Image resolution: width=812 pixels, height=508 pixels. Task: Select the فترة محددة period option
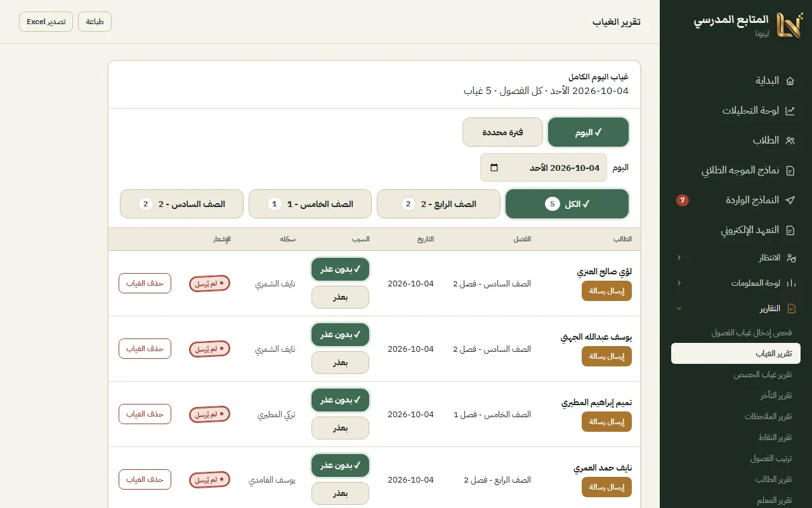pos(502,132)
